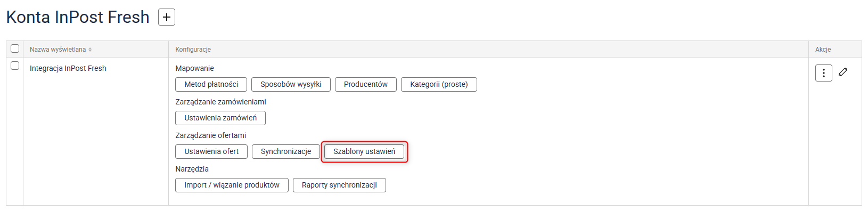
Task: Check the Integracja InPost Fresh row checkbox
Action: 15,66
